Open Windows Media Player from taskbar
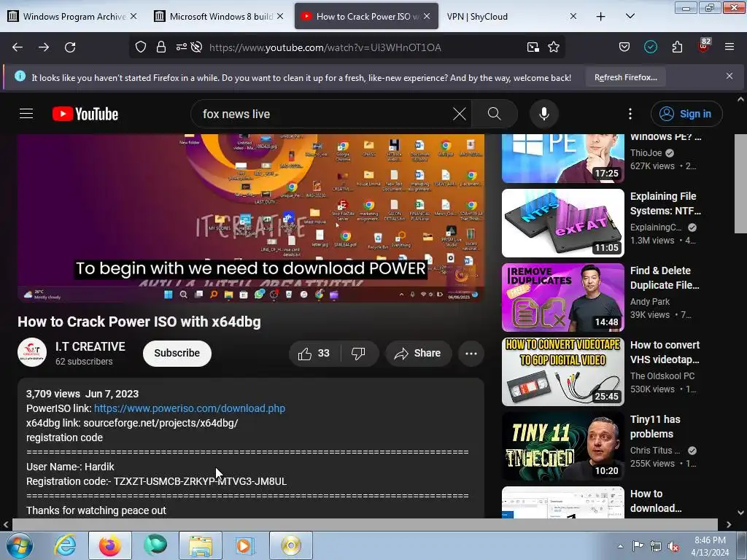Screen dimensions: 747x560 coord(246,545)
